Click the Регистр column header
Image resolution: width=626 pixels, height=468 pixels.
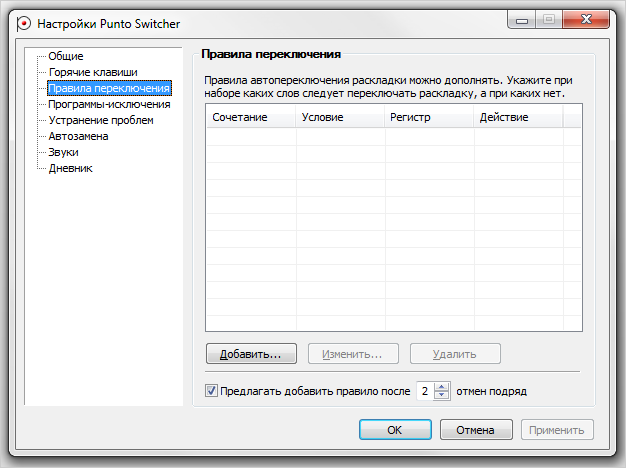click(429, 117)
